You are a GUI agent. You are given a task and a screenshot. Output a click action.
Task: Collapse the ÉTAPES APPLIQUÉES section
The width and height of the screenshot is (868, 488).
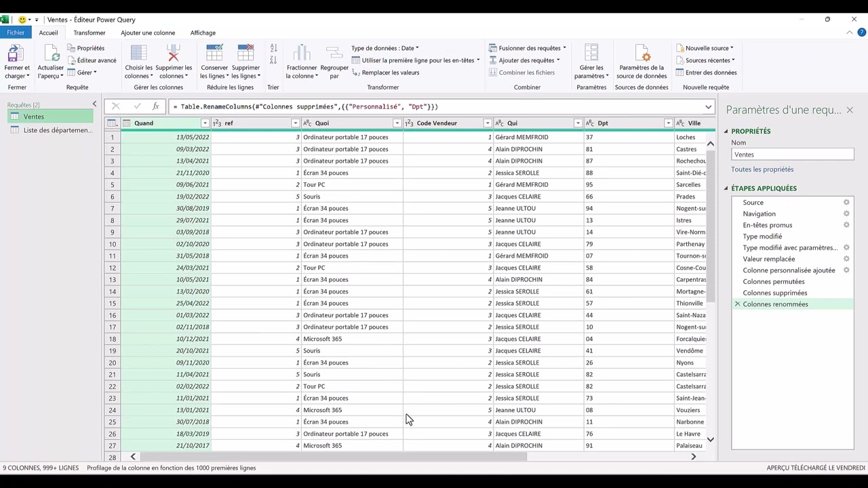pyautogui.click(x=726, y=188)
